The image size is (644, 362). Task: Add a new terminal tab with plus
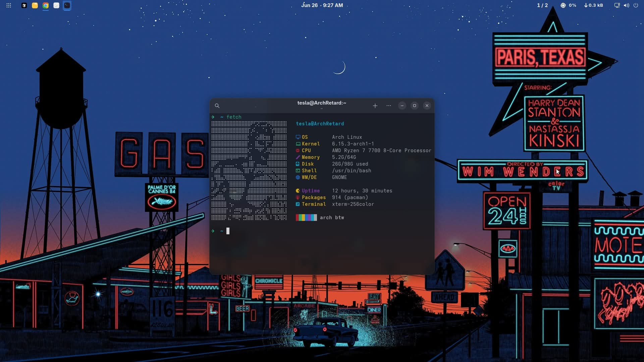coord(375,106)
